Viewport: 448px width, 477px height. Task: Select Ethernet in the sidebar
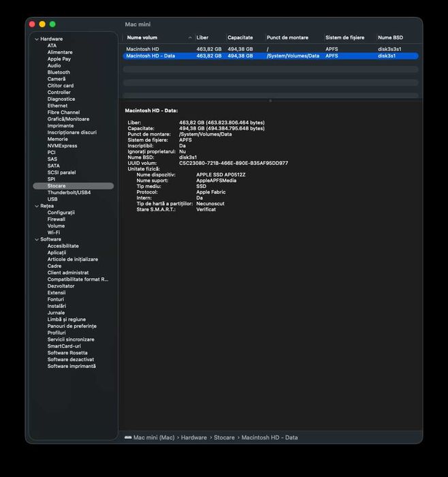(57, 106)
